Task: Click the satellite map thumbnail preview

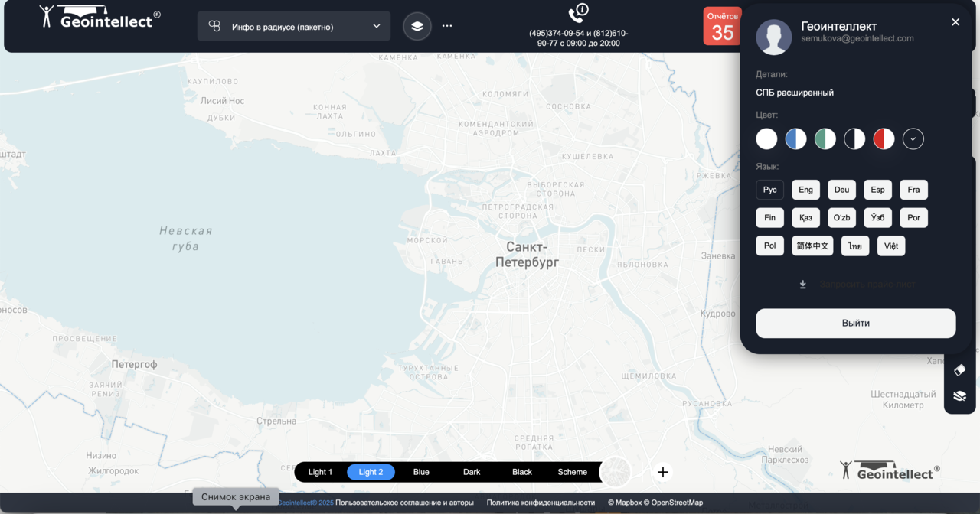Action: [616, 472]
